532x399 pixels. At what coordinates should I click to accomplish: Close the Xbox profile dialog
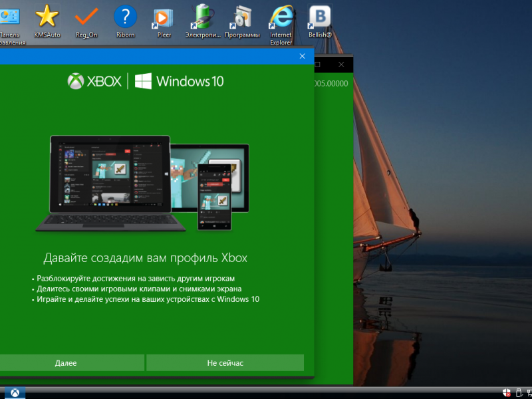pos(303,56)
